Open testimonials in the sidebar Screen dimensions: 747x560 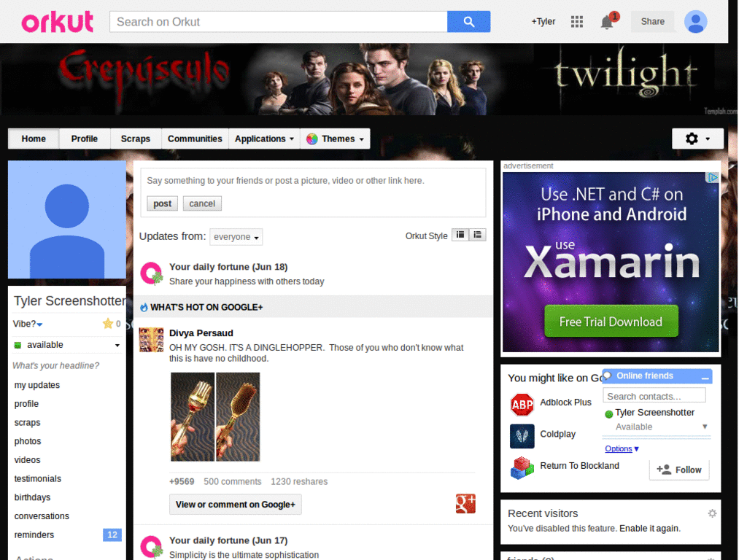click(38, 478)
